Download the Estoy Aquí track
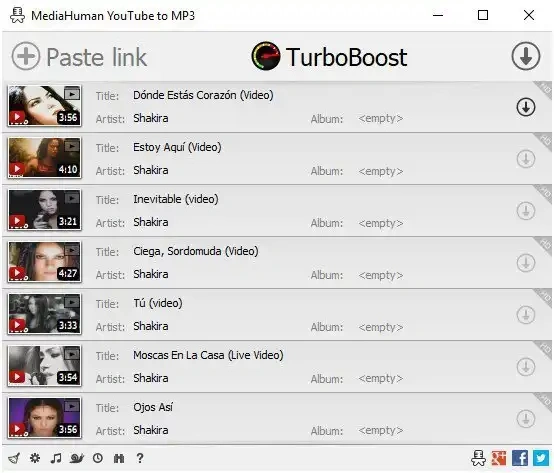Image resolution: width=554 pixels, height=473 pixels. coord(526,159)
